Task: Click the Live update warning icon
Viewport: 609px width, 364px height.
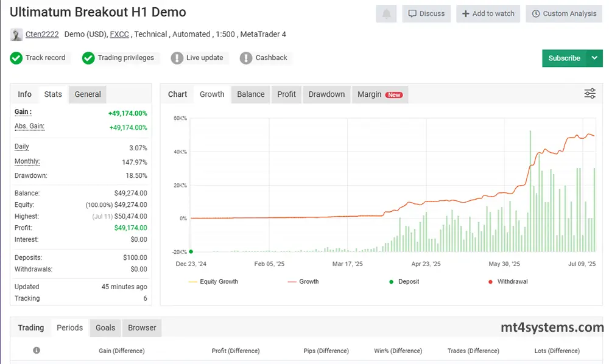Action: [177, 58]
